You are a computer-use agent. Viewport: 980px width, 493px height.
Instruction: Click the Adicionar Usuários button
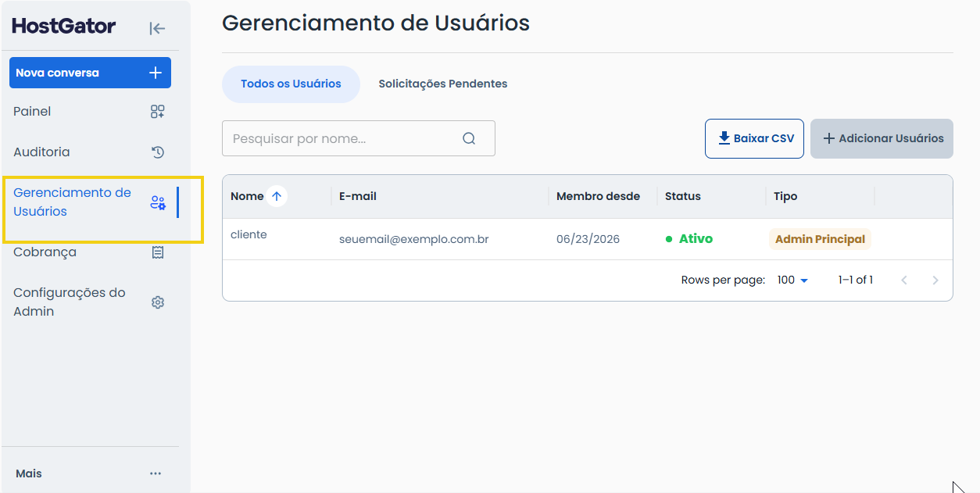[x=882, y=138]
